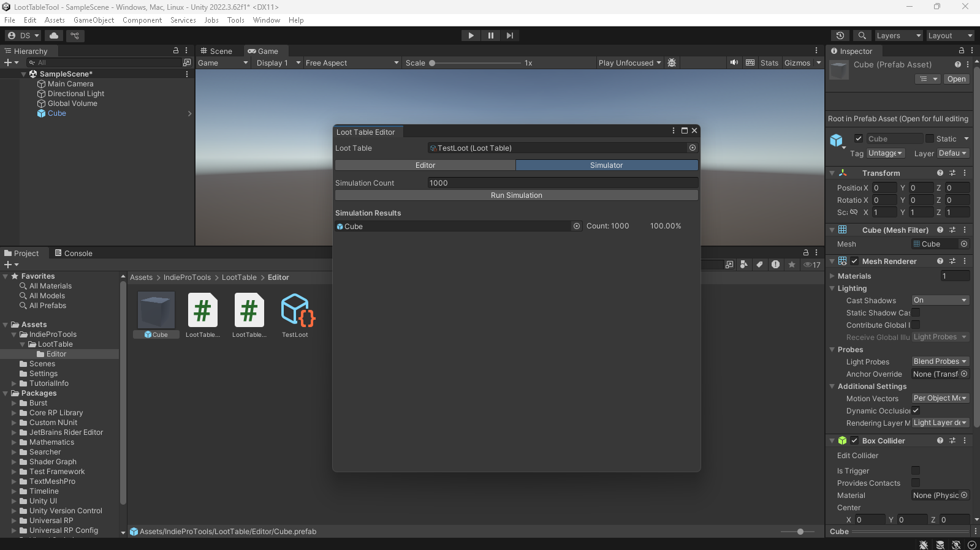The image size is (980, 550).
Task: Lock the Hierarchy panel with padlock icon
Action: (x=176, y=51)
